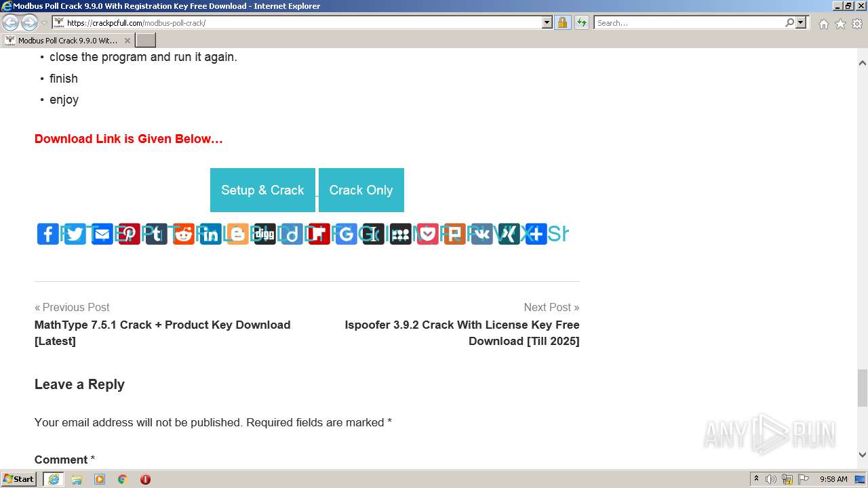Open the Windows Start menu
The height and width of the screenshot is (488, 868).
pyautogui.click(x=19, y=479)
